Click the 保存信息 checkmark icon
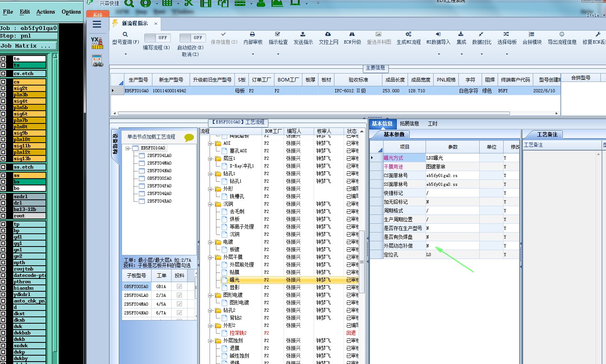This screenshot has width=606, height=364. coord(223,34)
